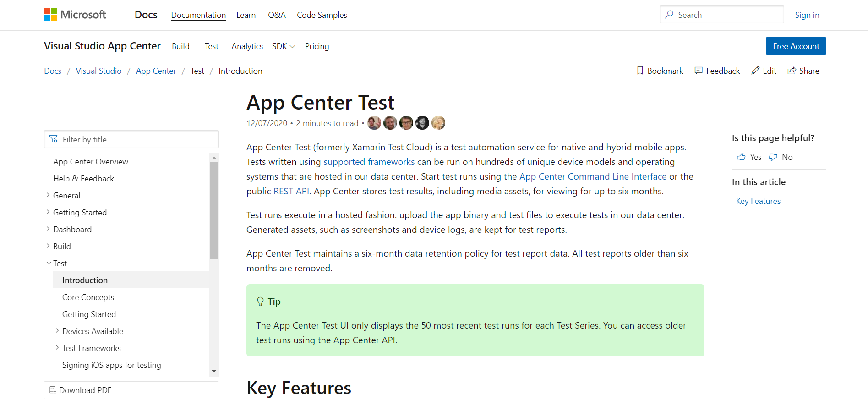
Task: Open the Build nav item
Action: 180,46
